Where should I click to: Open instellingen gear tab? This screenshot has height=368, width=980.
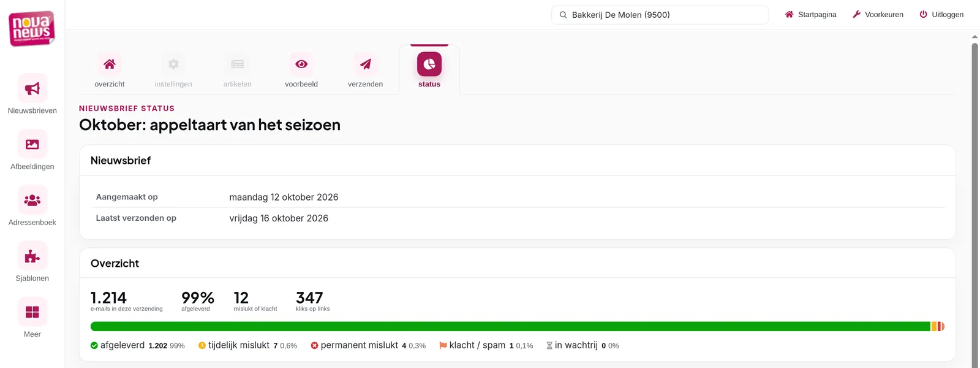pos(173,70)
